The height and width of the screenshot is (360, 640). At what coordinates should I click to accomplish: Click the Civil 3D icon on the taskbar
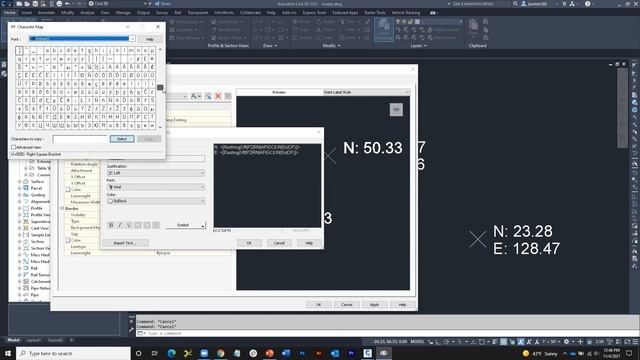point(367,353)
